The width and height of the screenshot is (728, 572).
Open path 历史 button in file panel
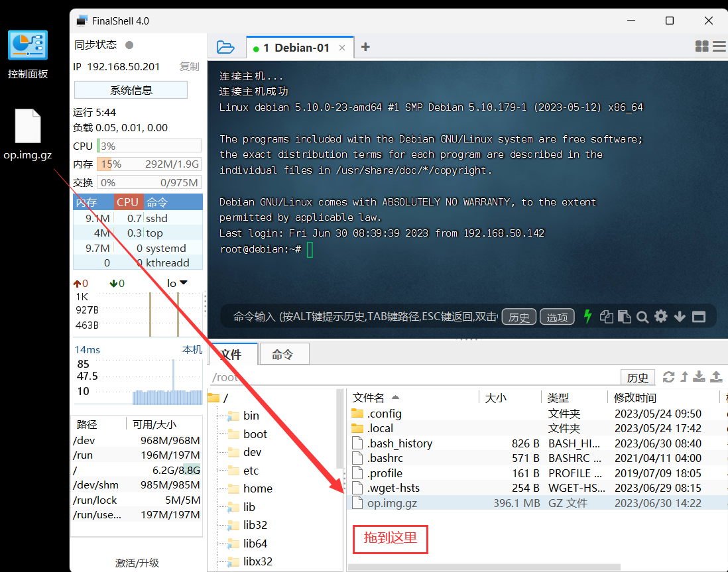point(637,377)
